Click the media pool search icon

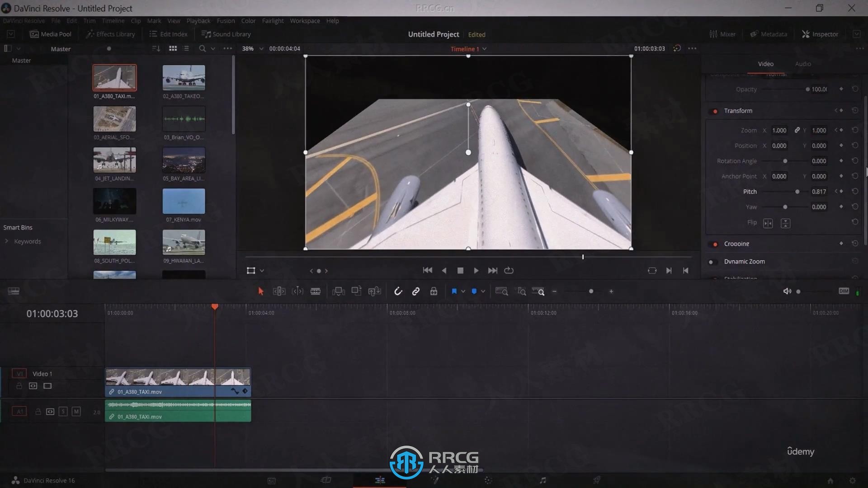(202, 48)
